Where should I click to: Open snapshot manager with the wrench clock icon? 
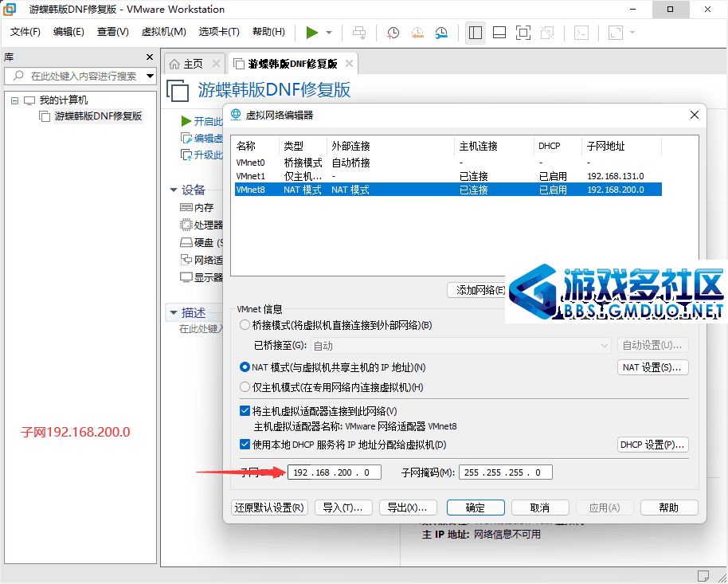(x=441, y=33)
